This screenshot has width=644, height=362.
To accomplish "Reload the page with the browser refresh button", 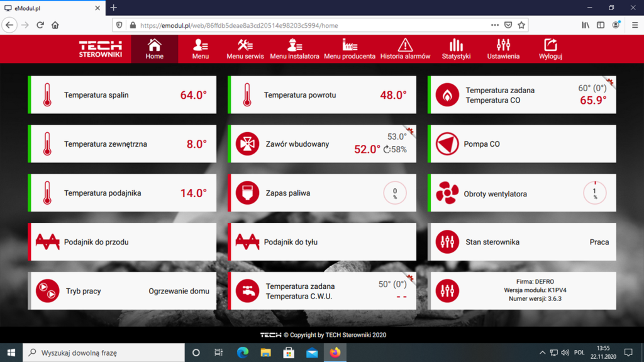I will 40,25.
